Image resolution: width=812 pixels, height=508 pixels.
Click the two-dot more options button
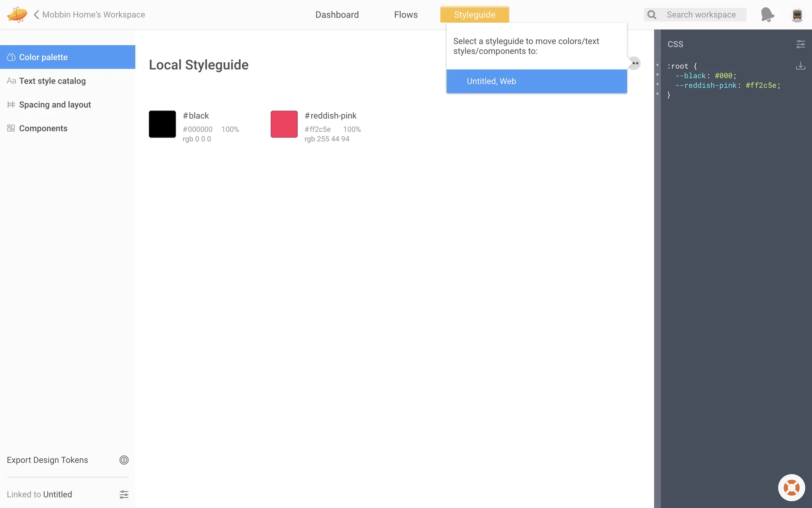(635, 63)
